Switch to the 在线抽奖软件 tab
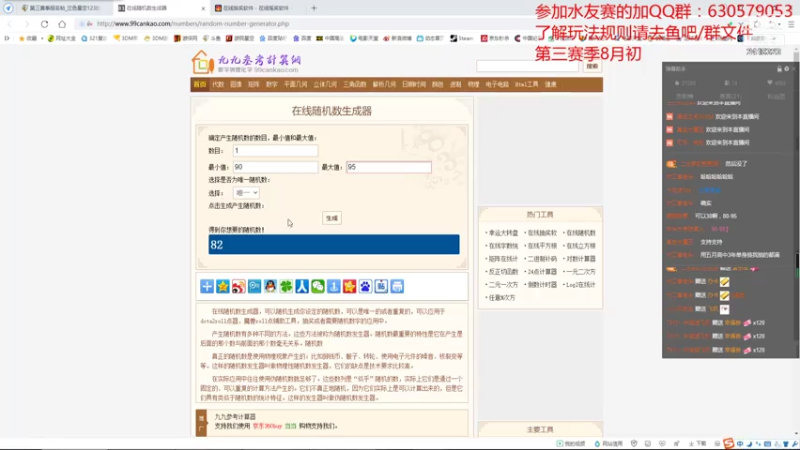 click(x=254, y=8)
